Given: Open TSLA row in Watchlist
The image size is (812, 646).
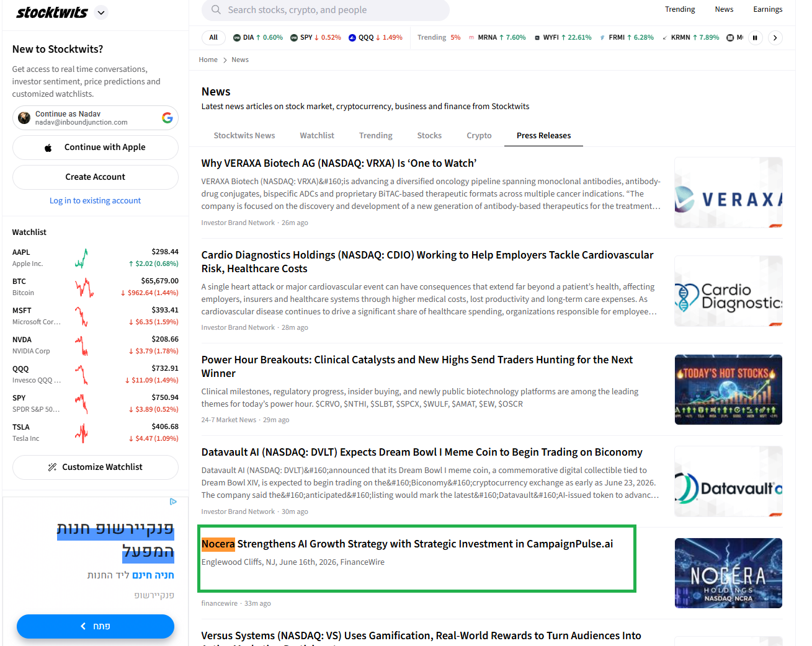Looking at the screenshot, I should click(96, 433).
